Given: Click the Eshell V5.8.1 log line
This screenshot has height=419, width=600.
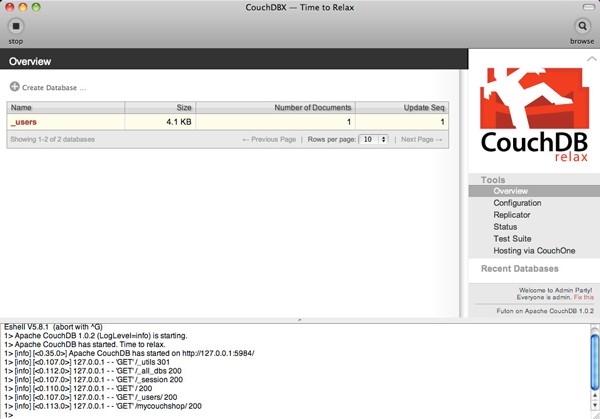Looking at the screenshot, I should pos(53,327).
